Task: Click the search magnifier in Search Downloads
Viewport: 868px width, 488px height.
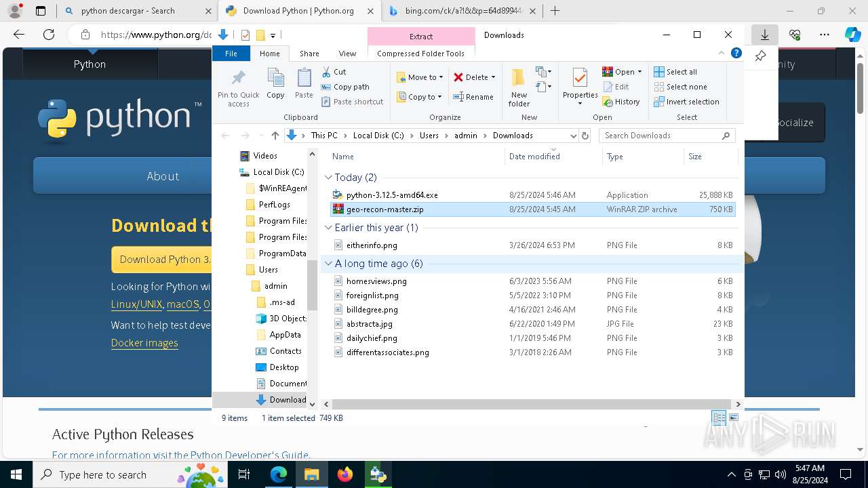Action: [x=726, y=136]
